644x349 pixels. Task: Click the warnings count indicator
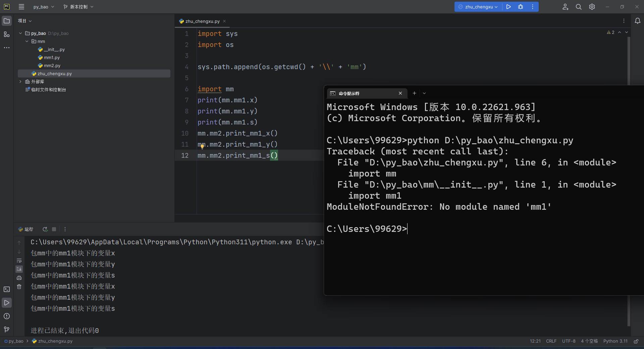[610, 32]
